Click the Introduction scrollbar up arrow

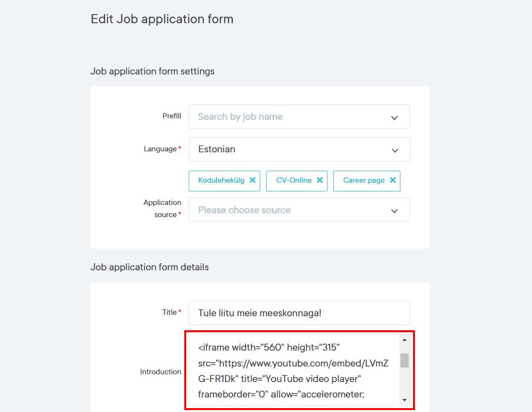[404, 340]
